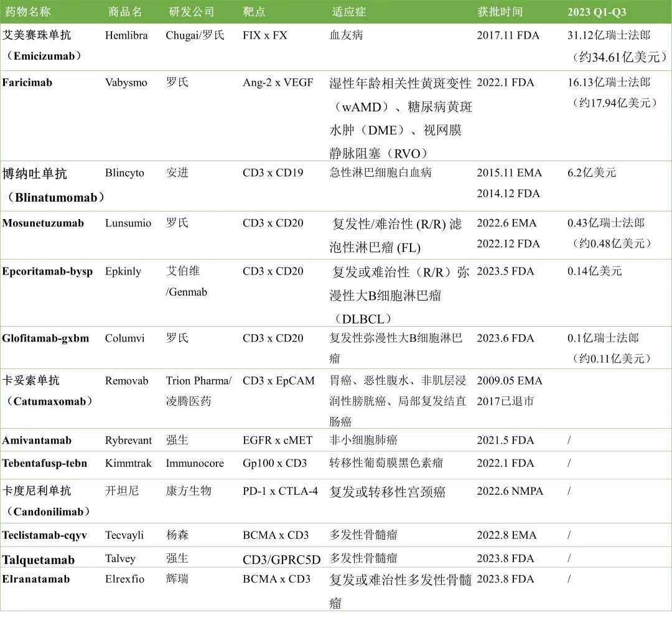Click the 0.43亿瑞士法郎 sales figure
Screen dimensions: 672x618
pos(606,223)
